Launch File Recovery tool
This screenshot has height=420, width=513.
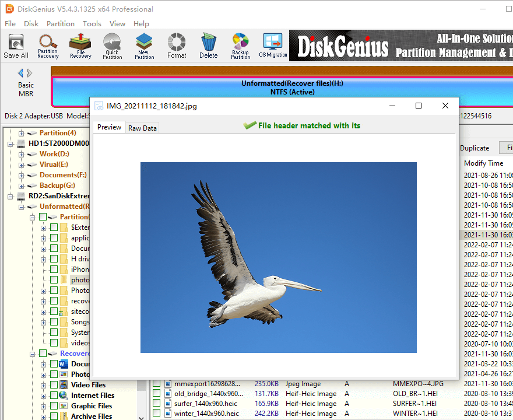80,45
